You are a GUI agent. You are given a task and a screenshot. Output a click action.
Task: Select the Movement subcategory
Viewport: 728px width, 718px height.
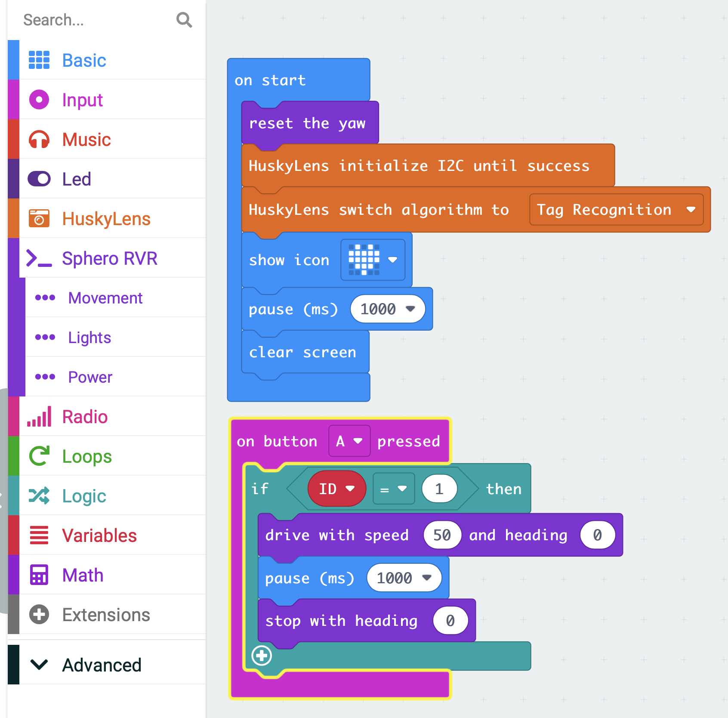point(105,298)
